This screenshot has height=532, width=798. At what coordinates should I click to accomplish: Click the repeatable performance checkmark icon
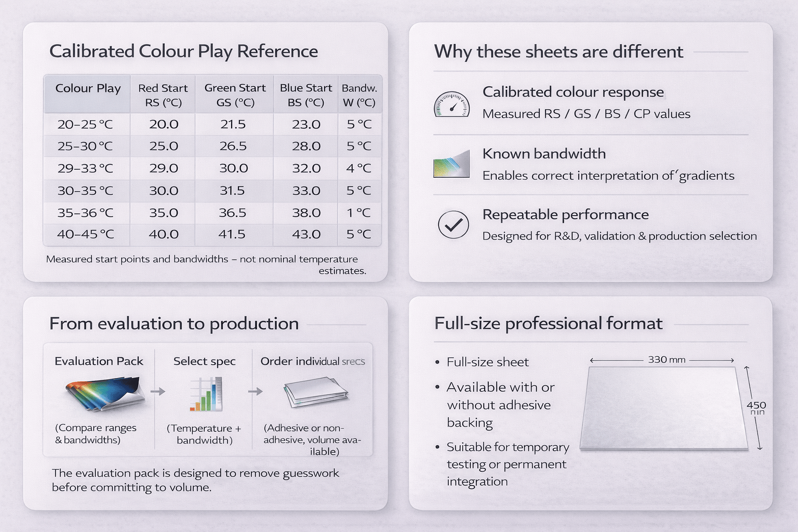tap(453, 224)
